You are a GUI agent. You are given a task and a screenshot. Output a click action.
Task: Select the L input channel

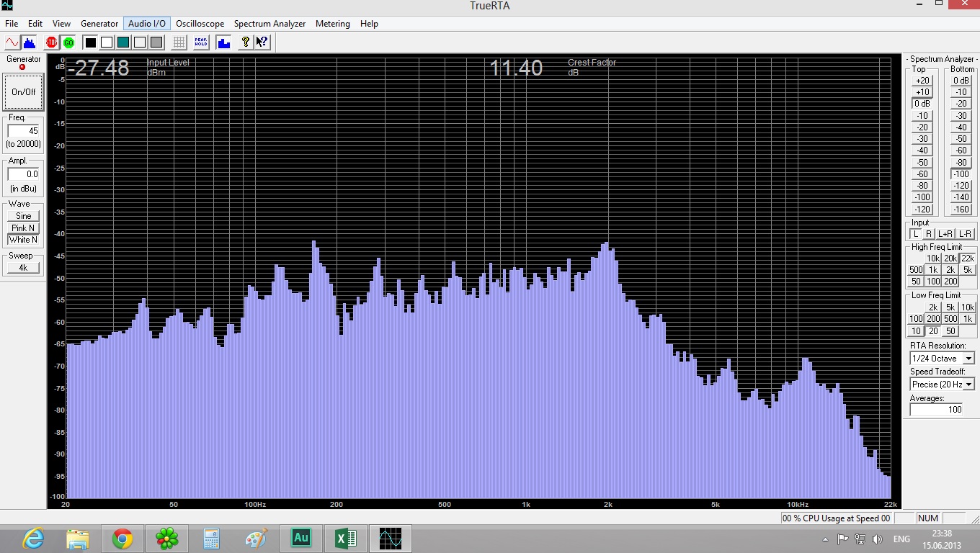coord(916,233)
